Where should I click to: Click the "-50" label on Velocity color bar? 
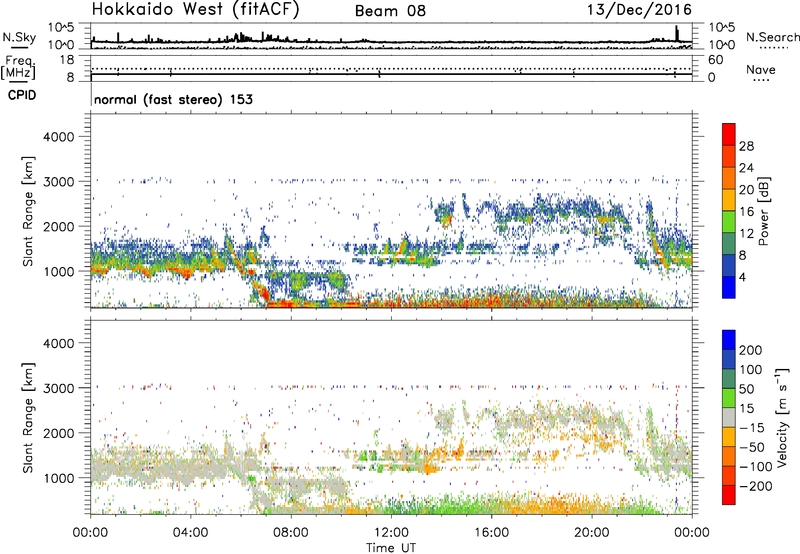point(752,448)
